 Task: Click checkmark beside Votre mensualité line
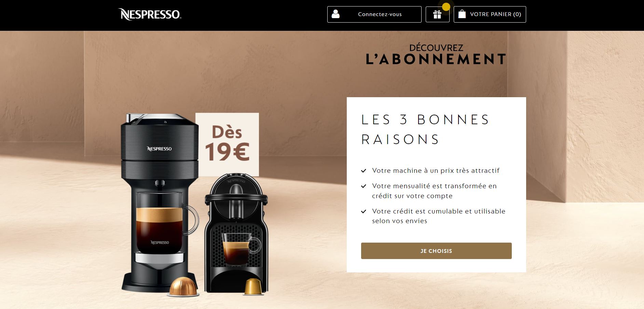[364, 186]
